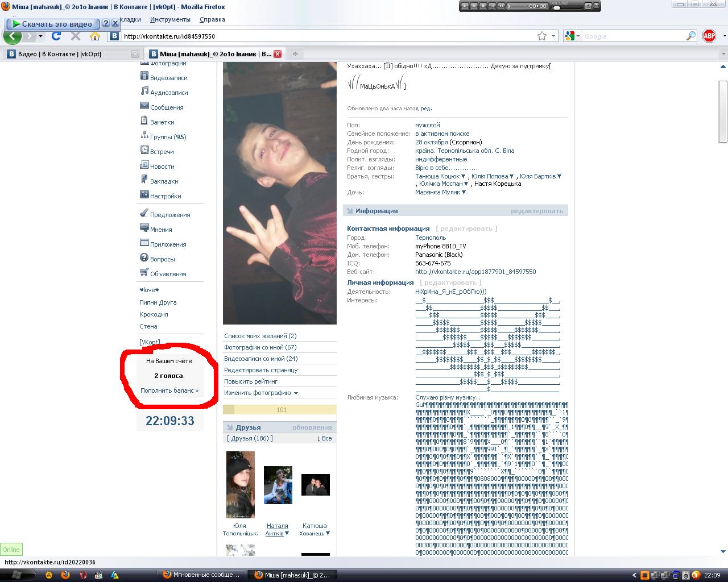728x582 pixels.
Task: Stop the mini media player
Action: click(483, 6)
